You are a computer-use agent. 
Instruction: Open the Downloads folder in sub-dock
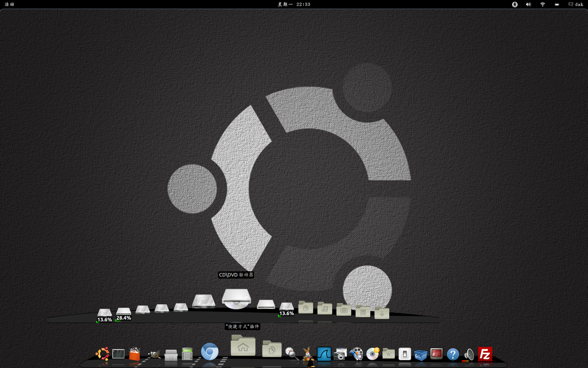coord(382,313)
